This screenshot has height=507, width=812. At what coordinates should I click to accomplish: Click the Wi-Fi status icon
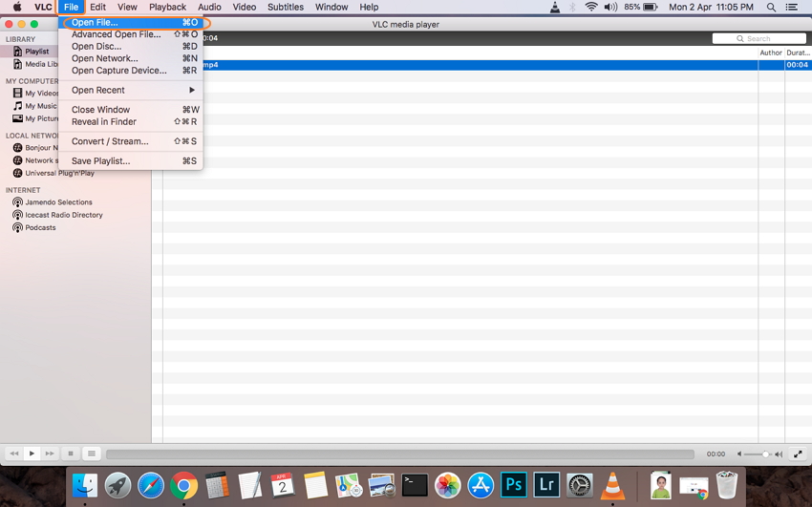pyautogui.click(x=591, y=8)
